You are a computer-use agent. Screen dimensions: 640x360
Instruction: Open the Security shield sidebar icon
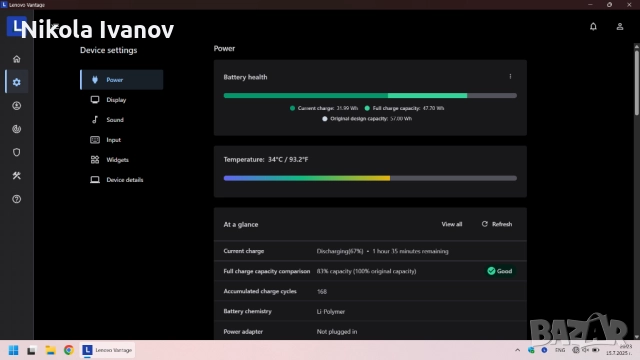click(x=16, y=152)
